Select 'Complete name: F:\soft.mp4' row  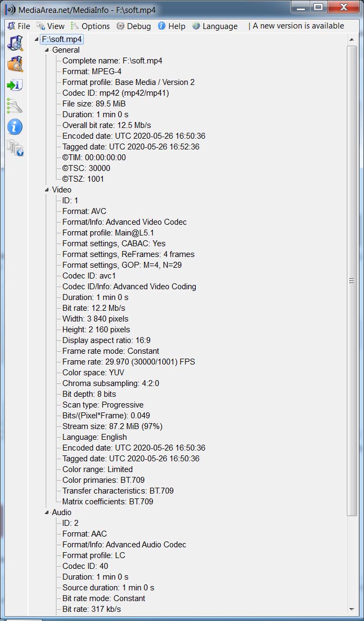(112, 61)
